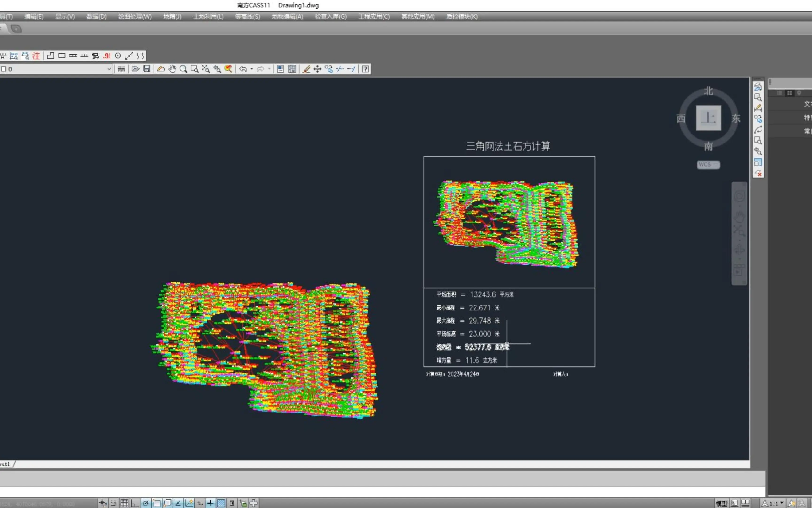Toggle 3D object snap cube icon

[168, 503]
